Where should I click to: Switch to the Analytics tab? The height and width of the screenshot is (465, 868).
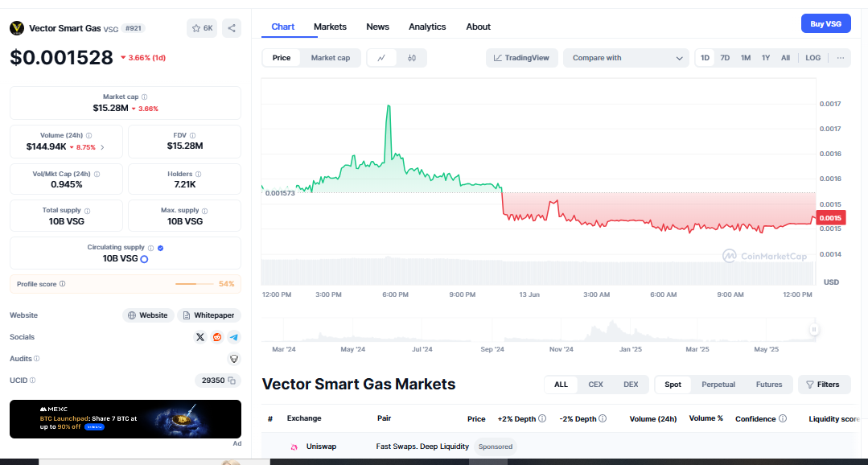[427, 27]
